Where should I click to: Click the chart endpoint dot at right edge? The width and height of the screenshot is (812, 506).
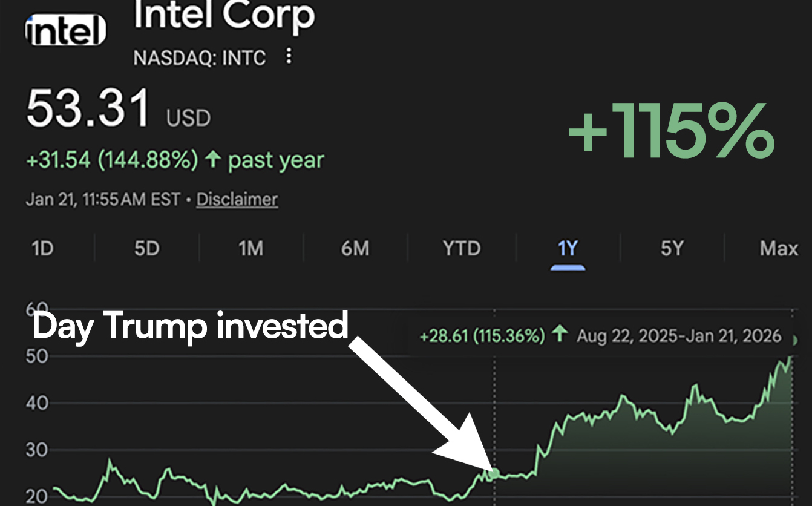[x=795, y=341]
